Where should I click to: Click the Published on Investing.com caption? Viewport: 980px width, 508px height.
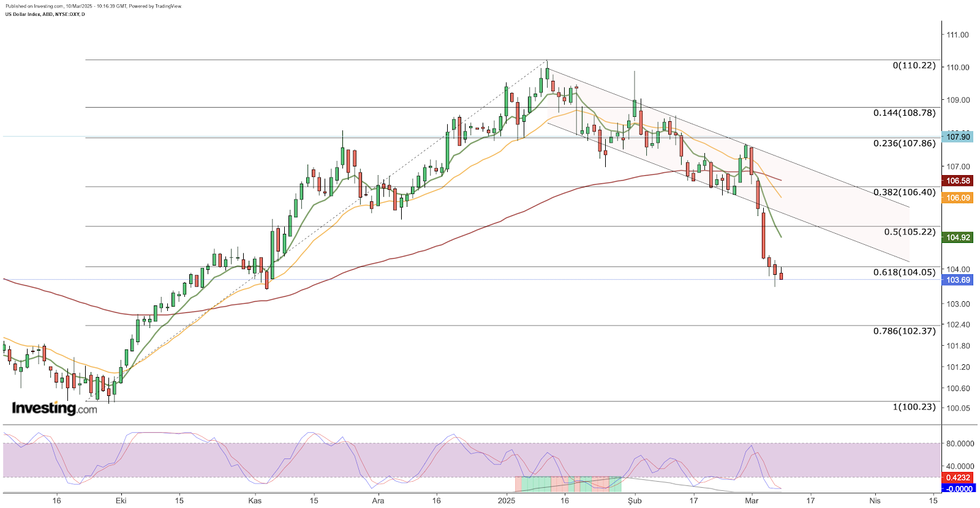pos(93,6)
